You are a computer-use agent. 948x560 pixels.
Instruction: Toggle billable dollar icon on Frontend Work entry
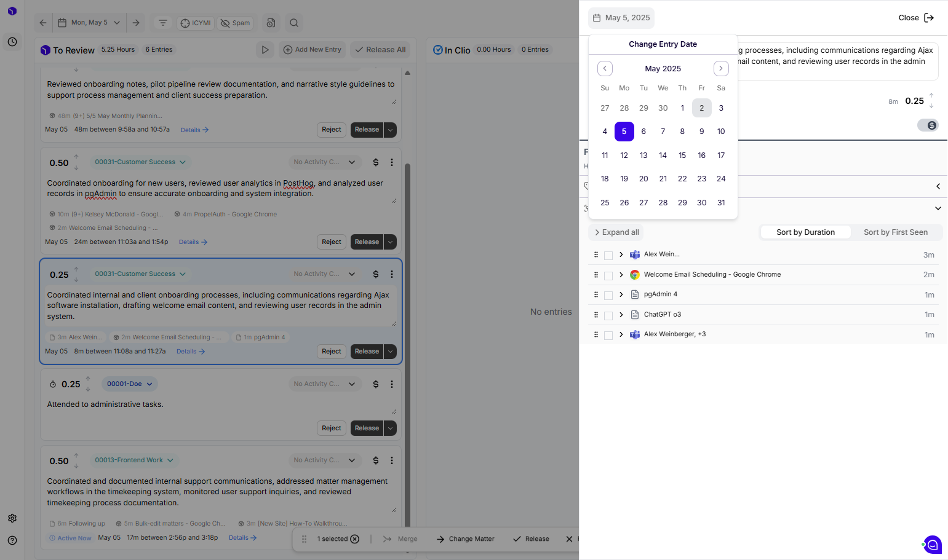(376, 460)
